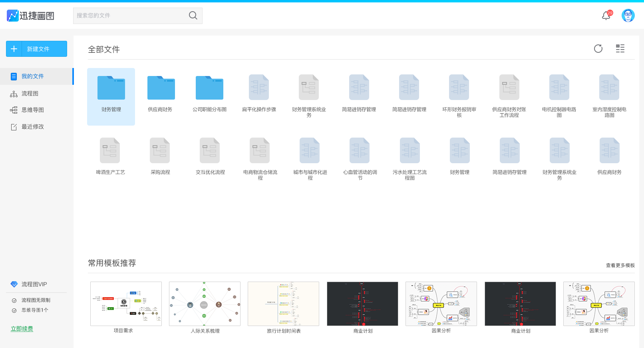Viewport: 644px width, 348px height.
Task: Open 查看更多模板 link
Action: [x=620, y=265]
